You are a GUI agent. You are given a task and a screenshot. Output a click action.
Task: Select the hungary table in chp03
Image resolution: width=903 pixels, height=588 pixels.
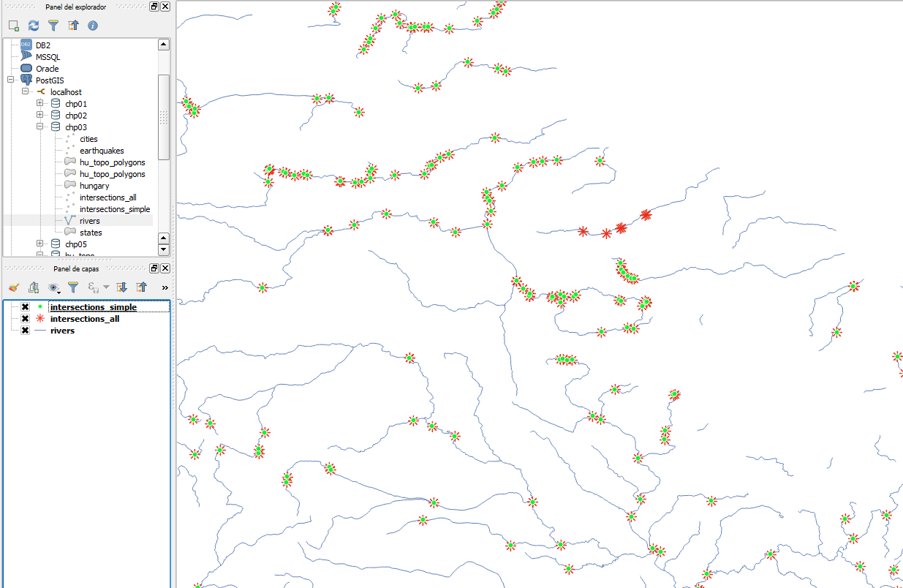[x=94, y=186]
